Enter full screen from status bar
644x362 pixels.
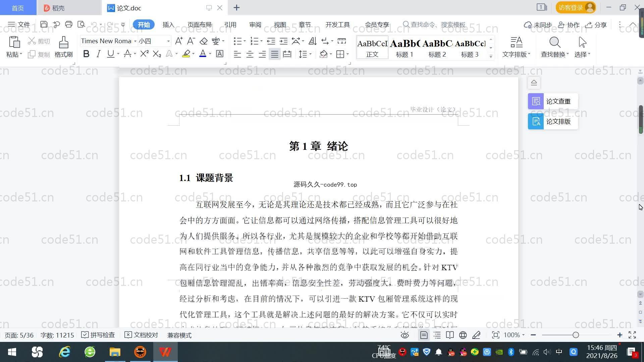click(632, 335)
